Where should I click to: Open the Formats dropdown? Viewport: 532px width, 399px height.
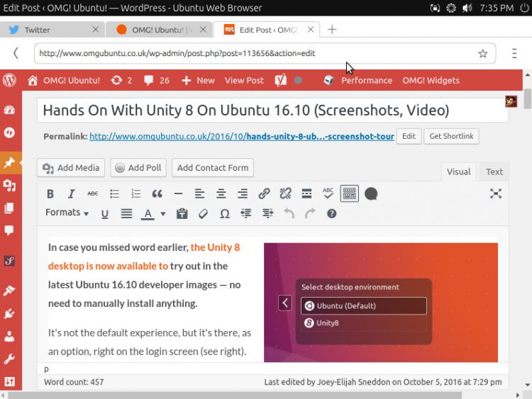pos(67,213)
